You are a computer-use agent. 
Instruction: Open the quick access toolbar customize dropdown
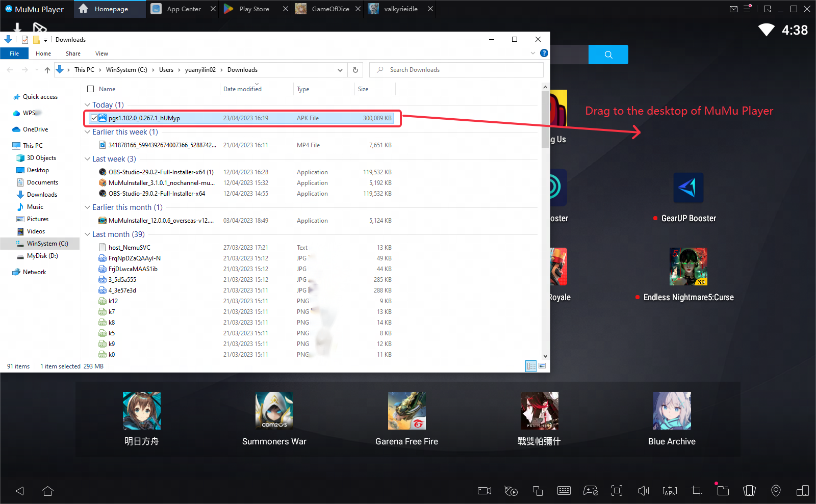[x=45, y=40]
